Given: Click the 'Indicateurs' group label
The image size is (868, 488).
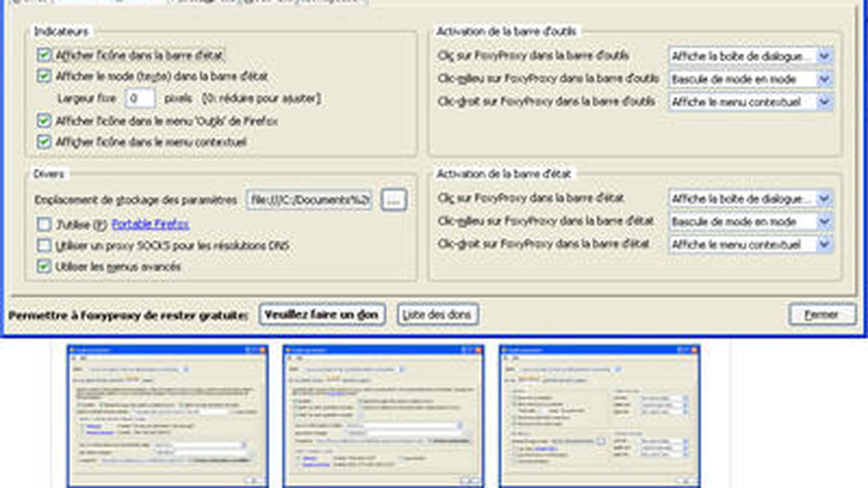Looking at the screenshot, I should tap(61, 31).
